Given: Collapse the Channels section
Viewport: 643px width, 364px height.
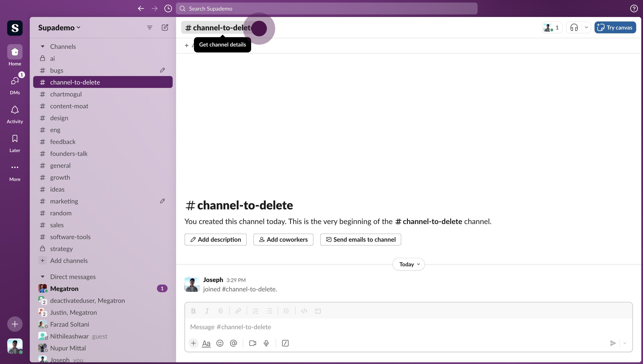Looking at the screenshot, I should tap(43, 47).
